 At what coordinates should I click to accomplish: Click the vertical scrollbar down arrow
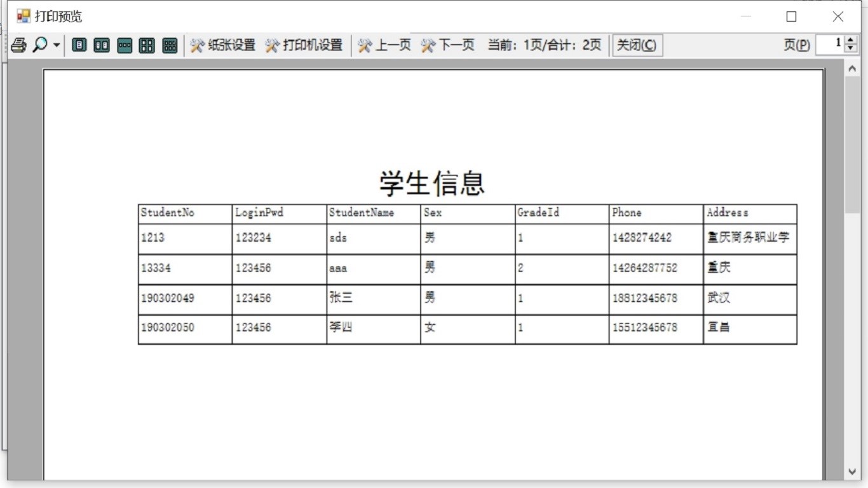[852, 471]
